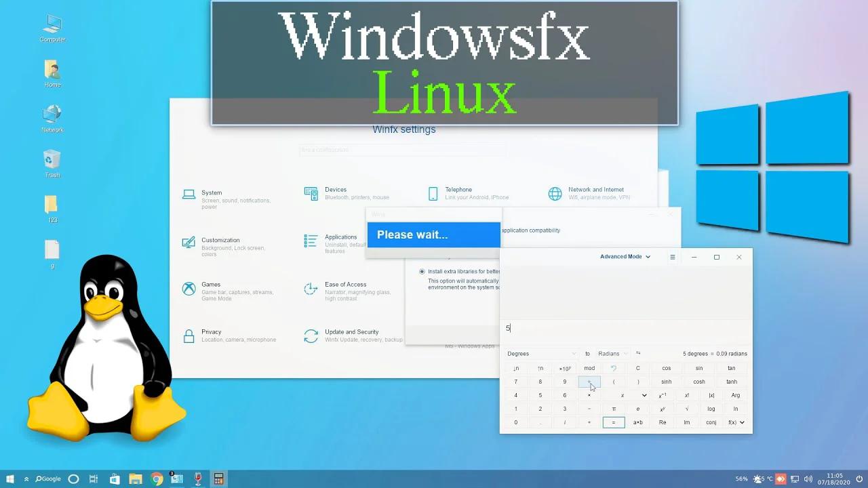Click the find a configuration search field

pyautogui.click(x=402, y=150)
